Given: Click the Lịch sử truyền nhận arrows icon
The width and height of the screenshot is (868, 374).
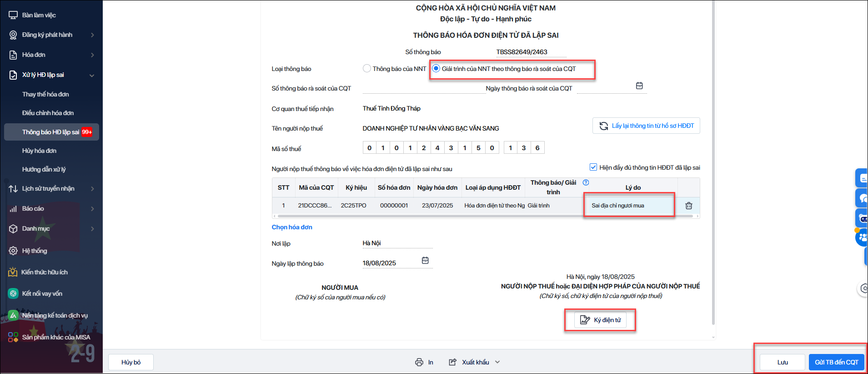Looking at the screenshot, I should (x=13, y=188).
